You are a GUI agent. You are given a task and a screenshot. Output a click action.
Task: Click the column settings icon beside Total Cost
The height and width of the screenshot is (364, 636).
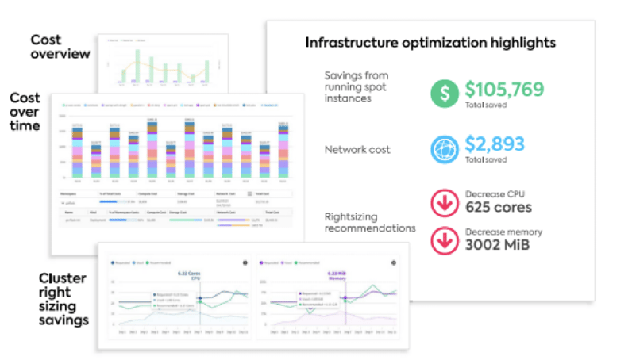249,193
